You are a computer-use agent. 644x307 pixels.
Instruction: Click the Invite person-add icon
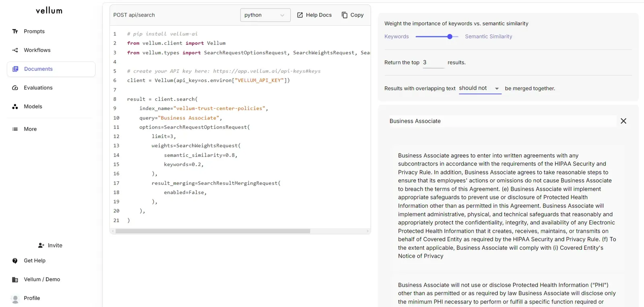point(41,245)
